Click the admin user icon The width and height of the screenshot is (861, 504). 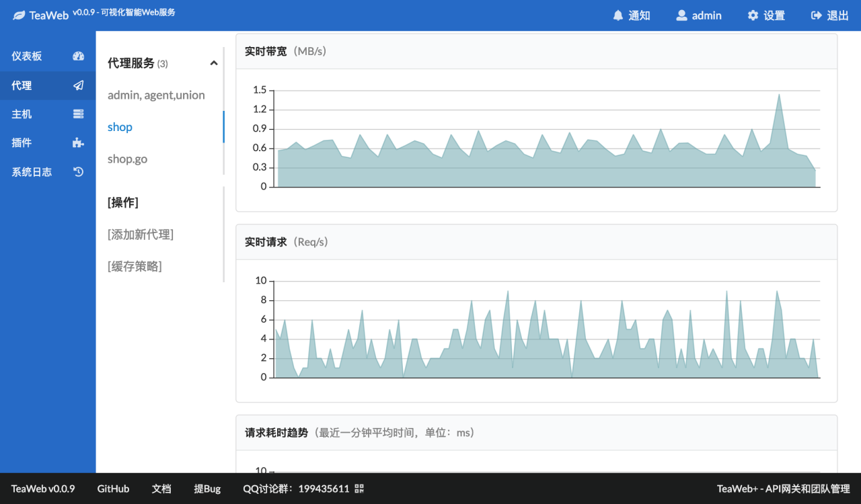coord(681,15)
